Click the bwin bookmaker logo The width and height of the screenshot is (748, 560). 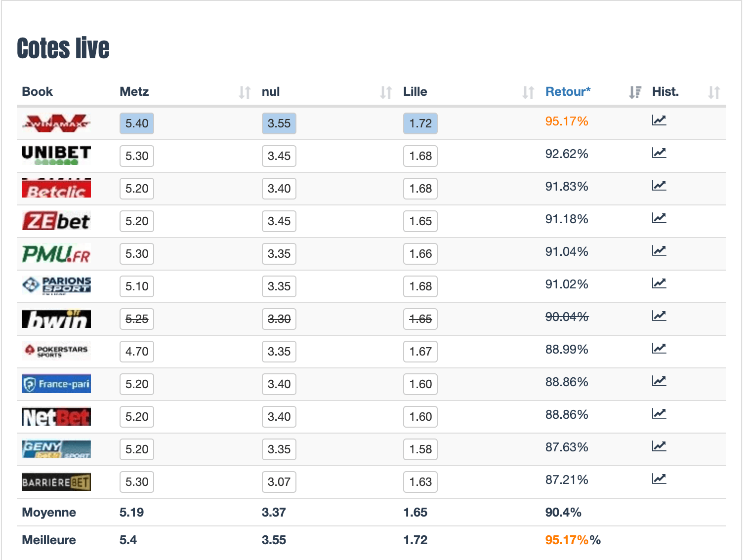coord(56,319)
